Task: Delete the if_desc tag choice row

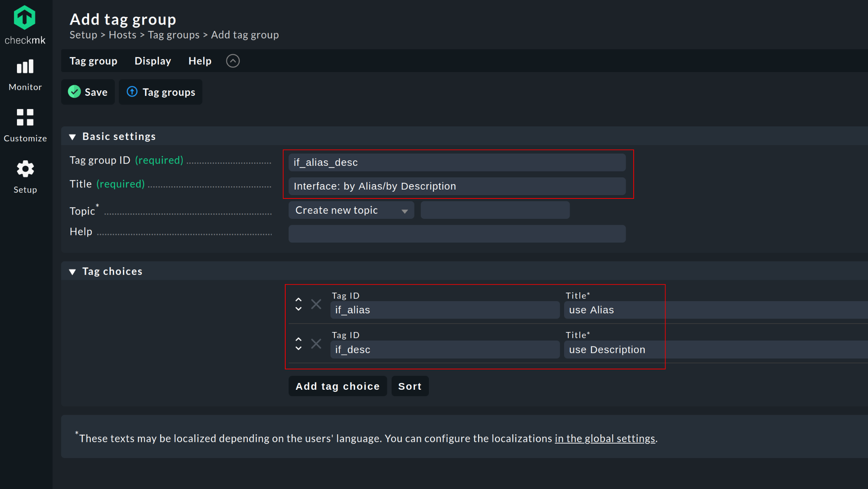Action: [316, 344]
